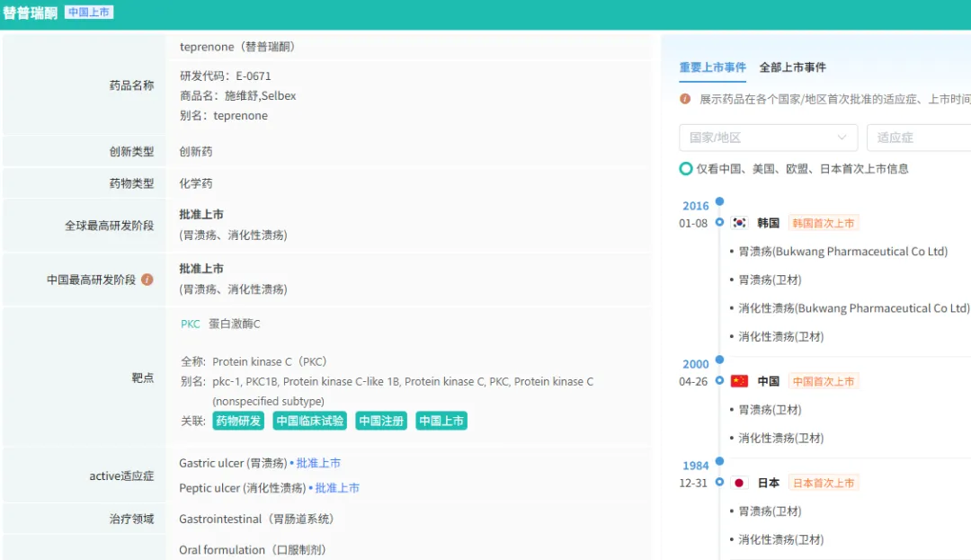Switch to 全部上市事件 tab
This screenshot has width=971, height=560.
pos(792,67)
